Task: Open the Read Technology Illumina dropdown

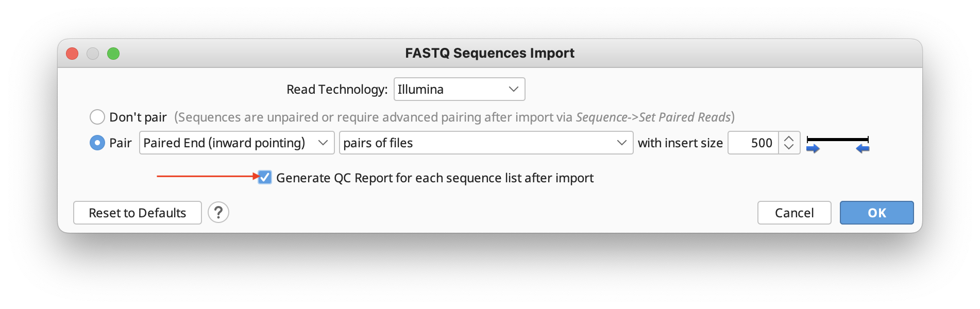Action: click(459, 89)
